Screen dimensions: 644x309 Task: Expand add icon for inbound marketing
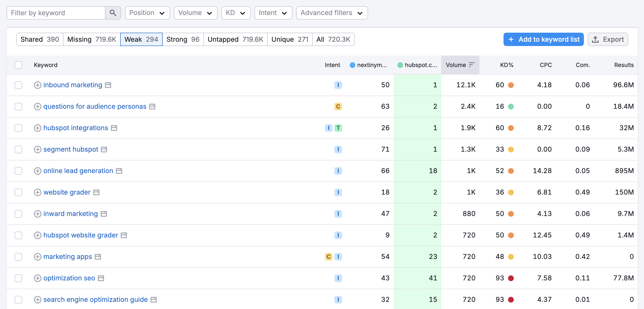tap(37, 85)
